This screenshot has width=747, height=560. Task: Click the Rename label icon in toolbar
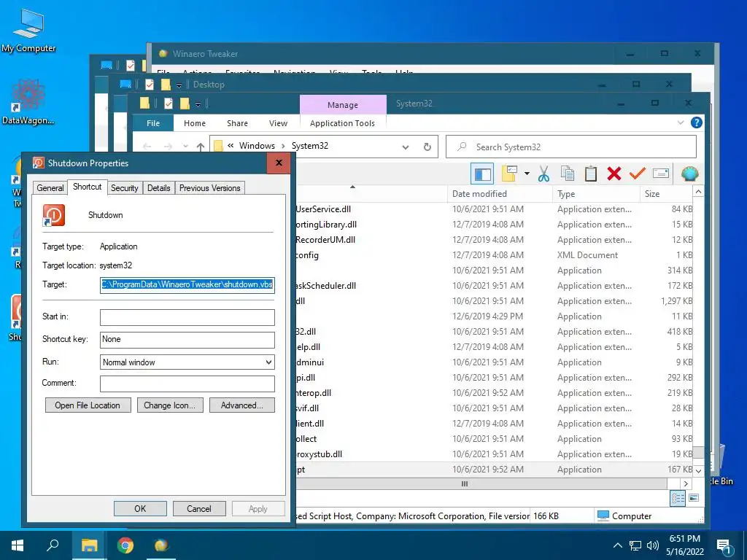click(x=661, y=174)
